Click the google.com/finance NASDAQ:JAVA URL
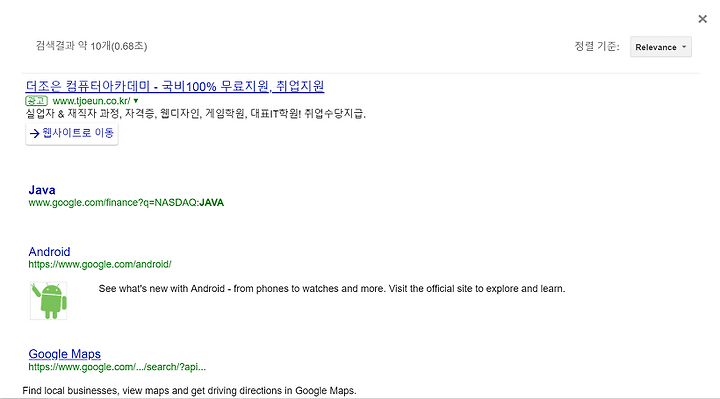720x399 pixels. [x=126, y=202]
